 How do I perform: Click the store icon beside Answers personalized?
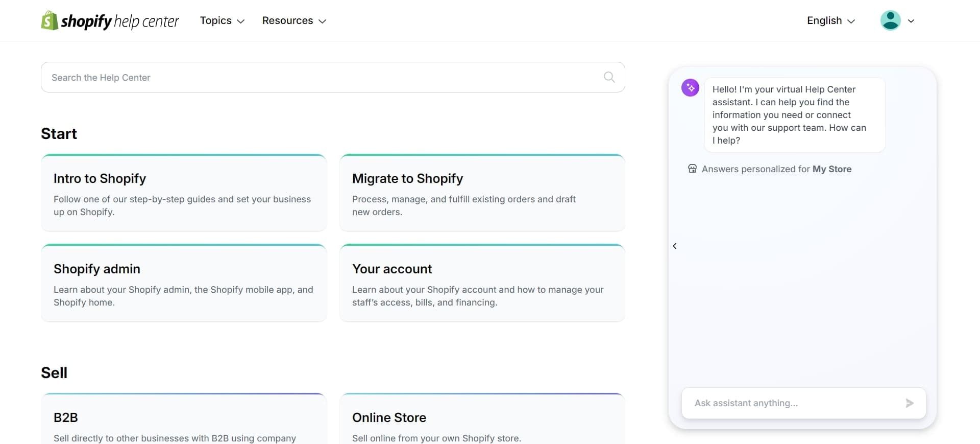692,169
